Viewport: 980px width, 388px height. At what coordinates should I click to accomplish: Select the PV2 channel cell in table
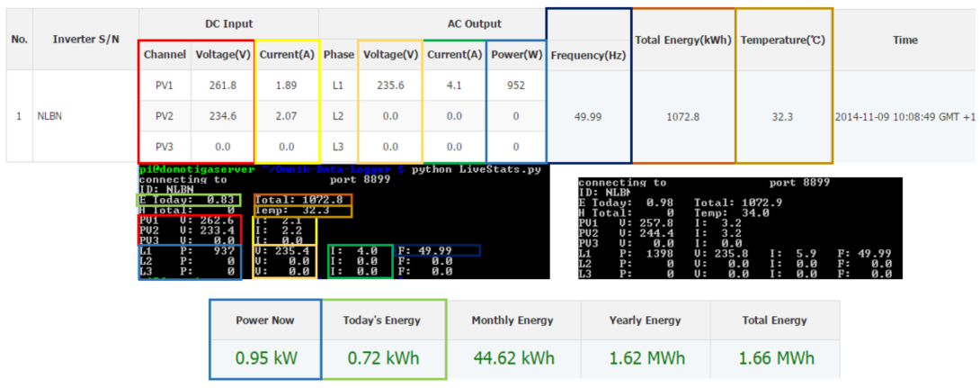coord(165,116)
